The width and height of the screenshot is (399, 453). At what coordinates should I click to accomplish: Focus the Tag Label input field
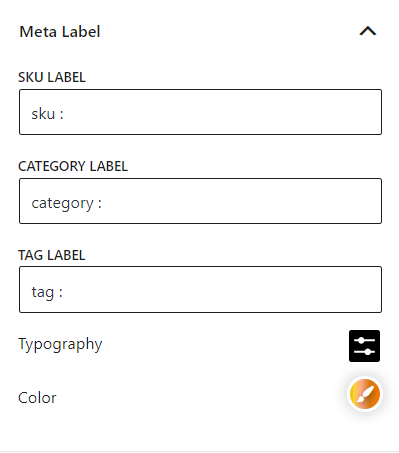[200, 289]
